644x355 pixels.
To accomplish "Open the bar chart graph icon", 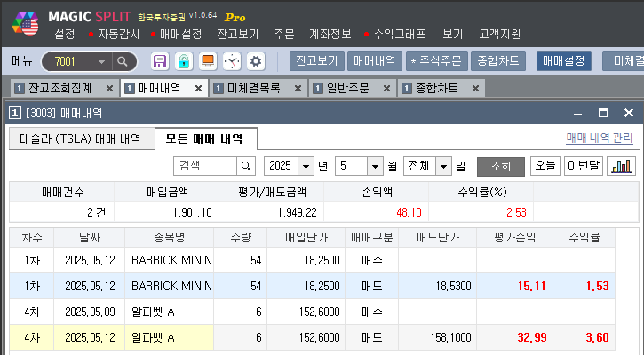I will coord(621,166).
